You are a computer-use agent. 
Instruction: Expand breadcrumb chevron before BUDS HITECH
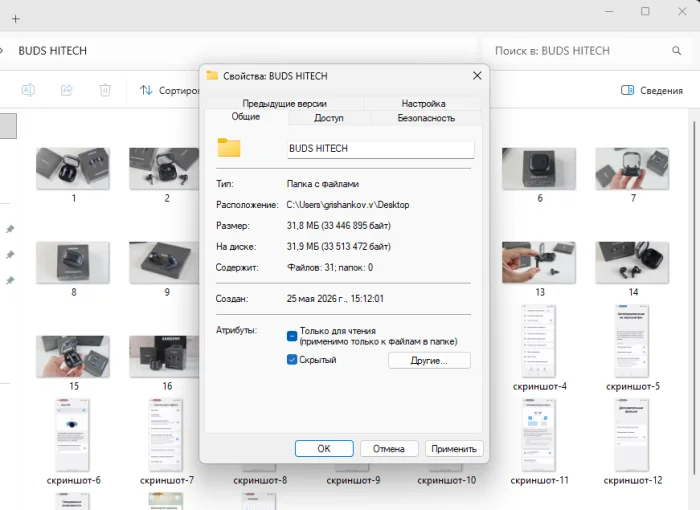(2, 50)
